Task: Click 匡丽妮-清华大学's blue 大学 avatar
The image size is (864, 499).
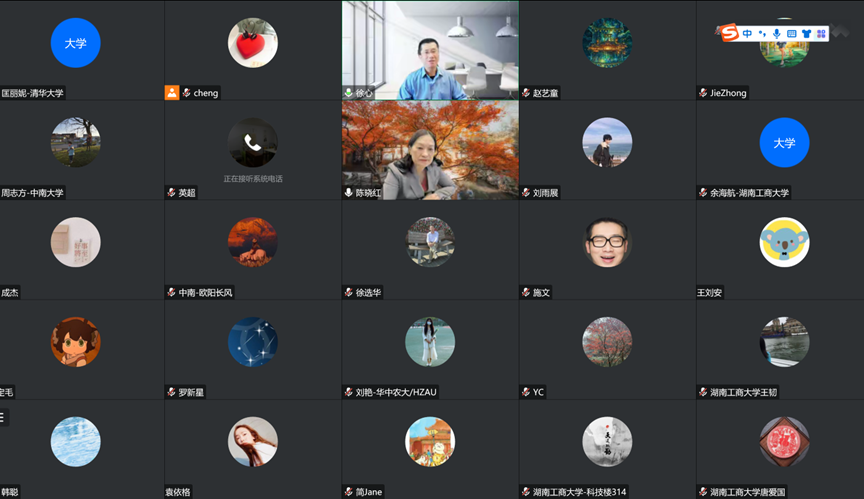Action: pyautogui.click(x=76, y=43)
